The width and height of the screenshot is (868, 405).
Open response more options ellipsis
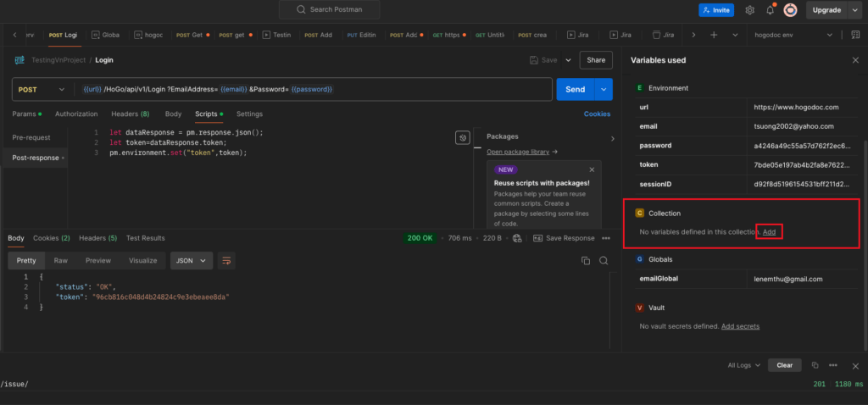pos(605,238)
